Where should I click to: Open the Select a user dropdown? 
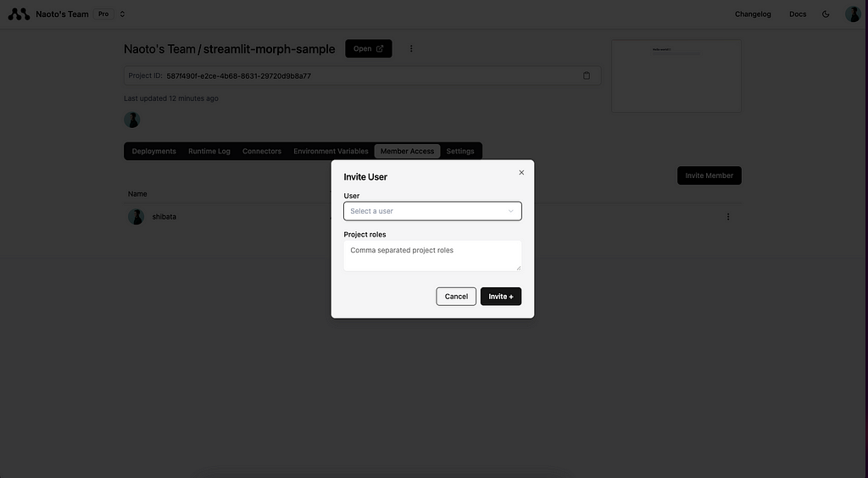click(432, 211)
